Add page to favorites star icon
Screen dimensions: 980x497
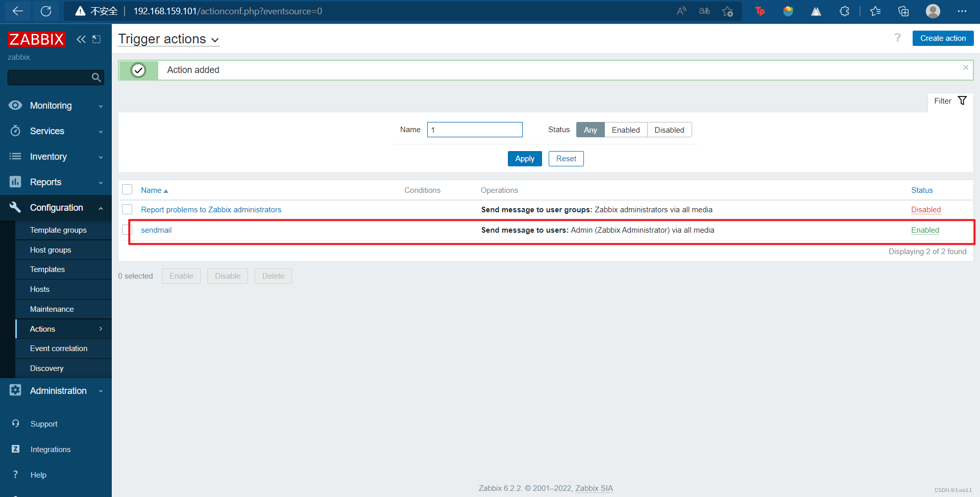pyautogui.click(x=728, y=11)
